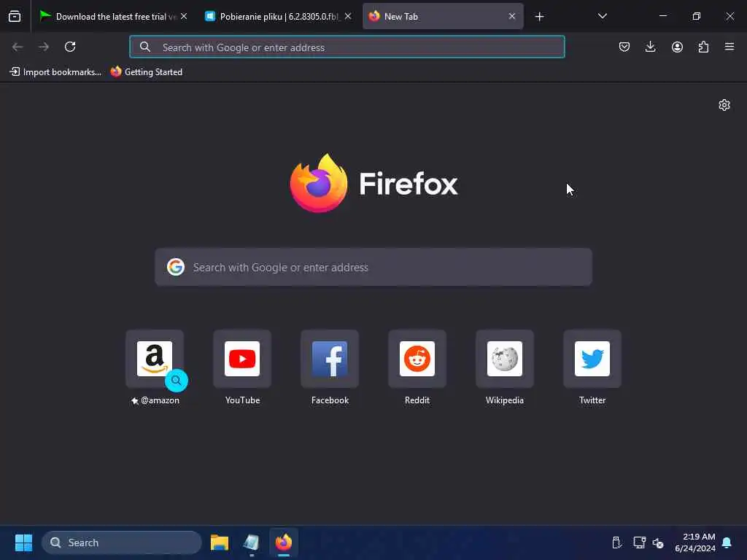This screenshot has width=747, height=560.
Task: Close the Pobieranie pliku tab
Action: tap(348, 16)
